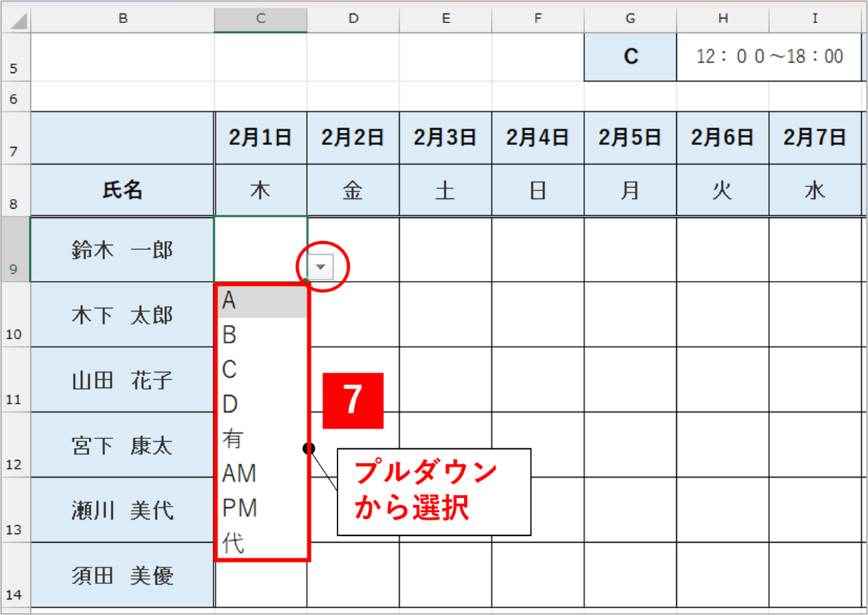Click the dropdown arrow beside cell C9
868x615 pixels.
(x=321, y=267)
